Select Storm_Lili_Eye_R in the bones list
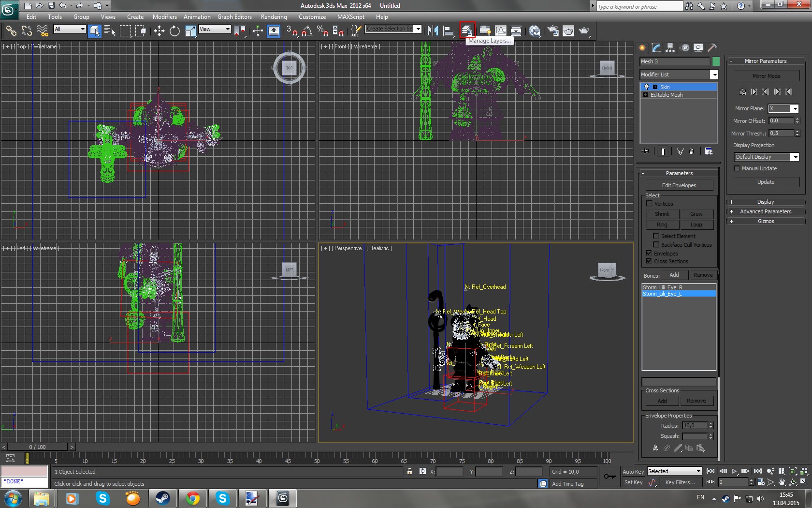This screenshot has height=508, width=812. coord(663,287)
